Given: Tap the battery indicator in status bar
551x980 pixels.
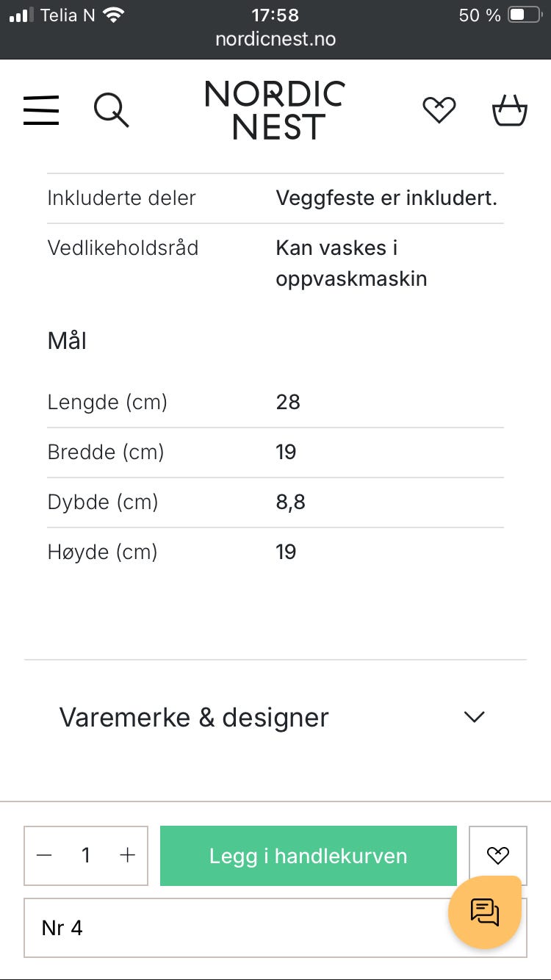Looking at the screenshot, I should tap(525, 15).
